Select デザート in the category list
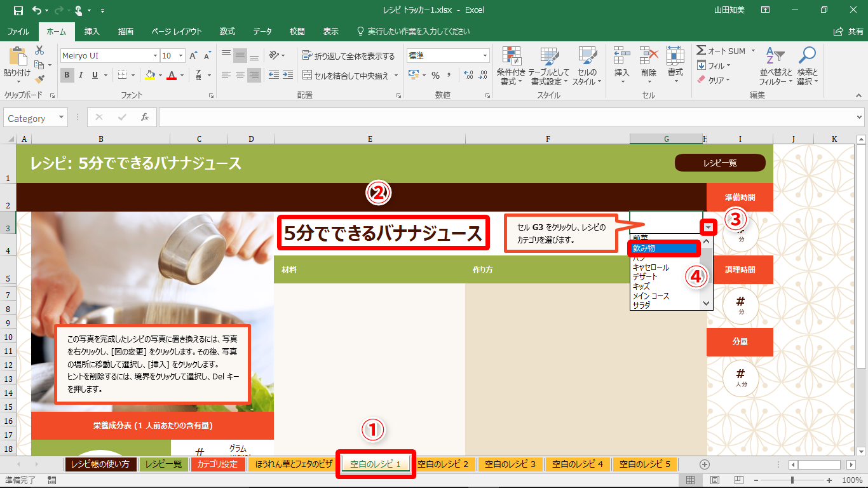868x488 pixels. [x=645, y=277]
